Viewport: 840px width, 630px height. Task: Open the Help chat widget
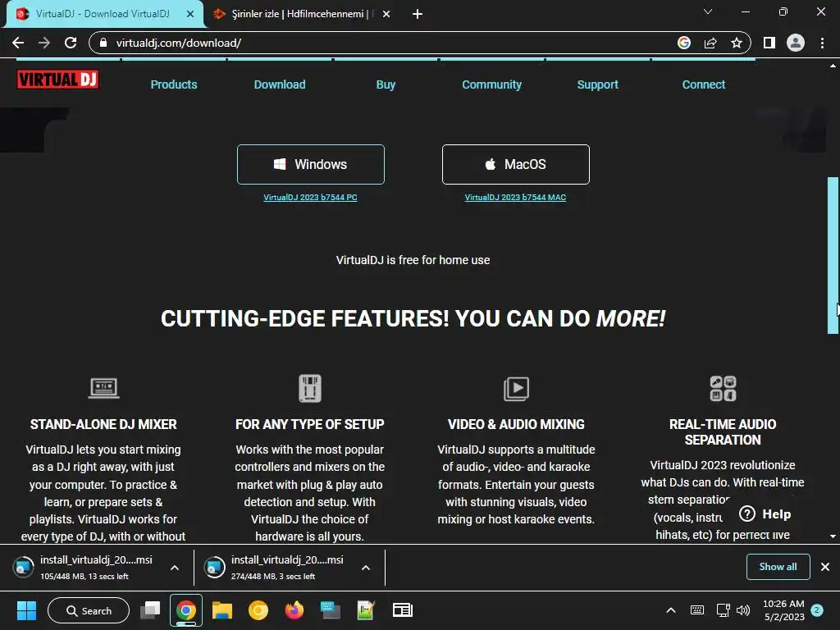tap(765, 514)
